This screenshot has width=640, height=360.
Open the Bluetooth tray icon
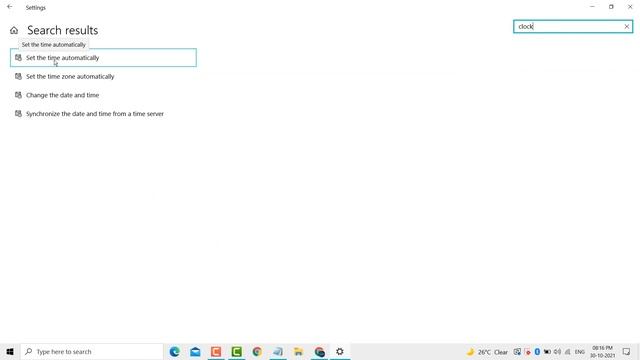(x=537, y=352)
